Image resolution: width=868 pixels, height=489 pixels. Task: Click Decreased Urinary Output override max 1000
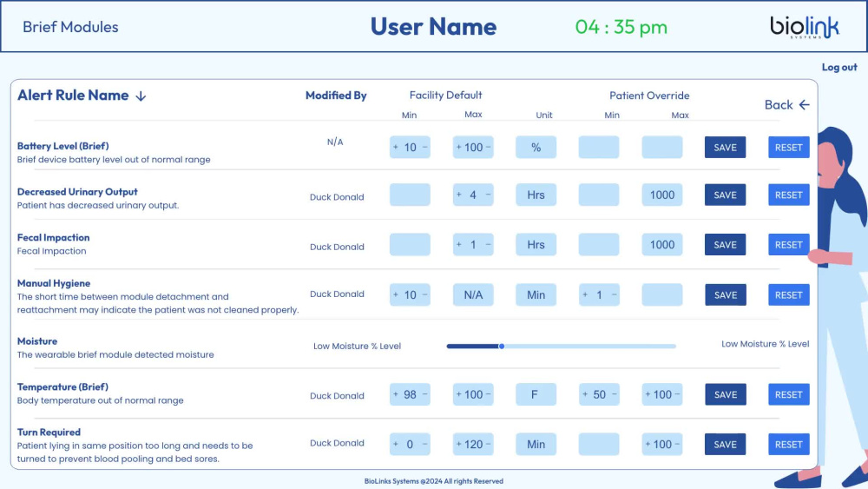tap(662, 195)
